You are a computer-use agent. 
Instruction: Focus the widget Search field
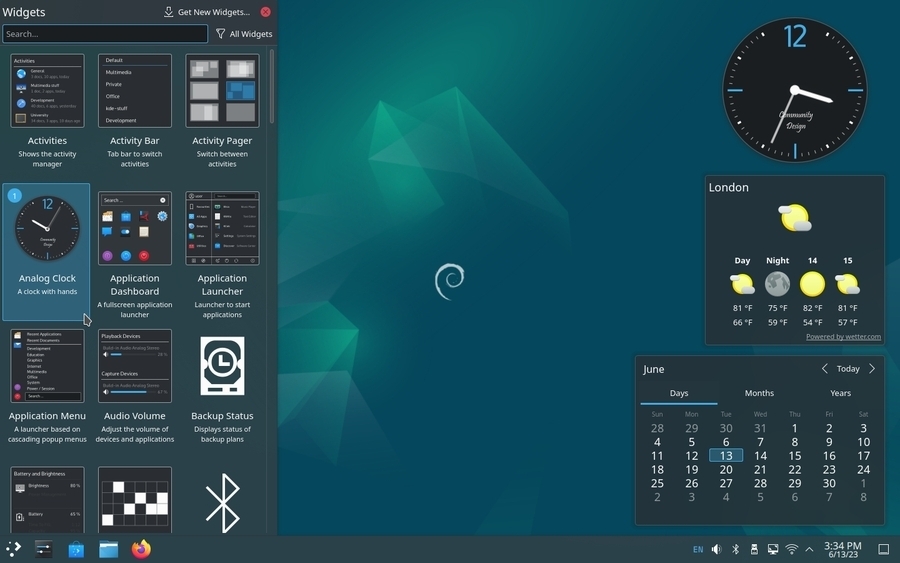(105, 34)
